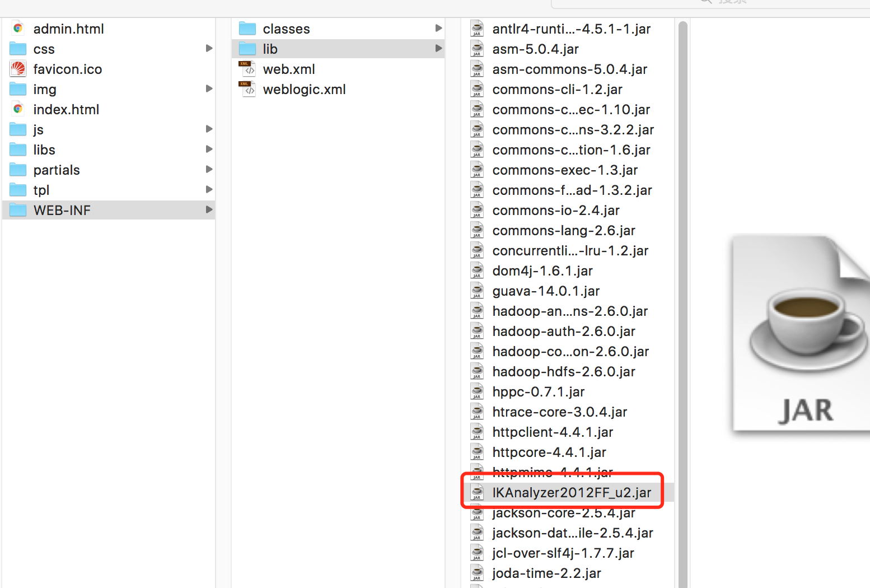This screenshot has height=588, width=870.
Task: Click the css folder icon
Action: [18, 49]
